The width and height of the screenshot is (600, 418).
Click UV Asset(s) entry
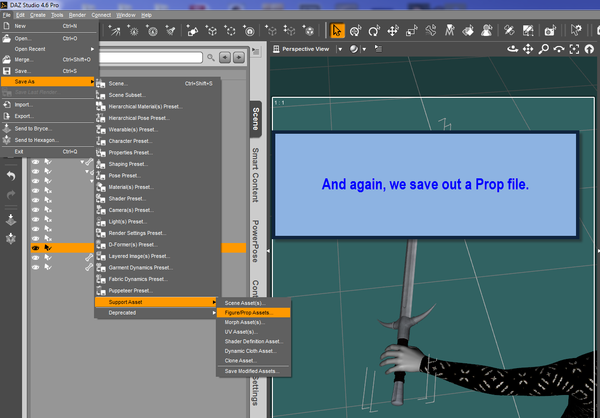tap(253, 332)
